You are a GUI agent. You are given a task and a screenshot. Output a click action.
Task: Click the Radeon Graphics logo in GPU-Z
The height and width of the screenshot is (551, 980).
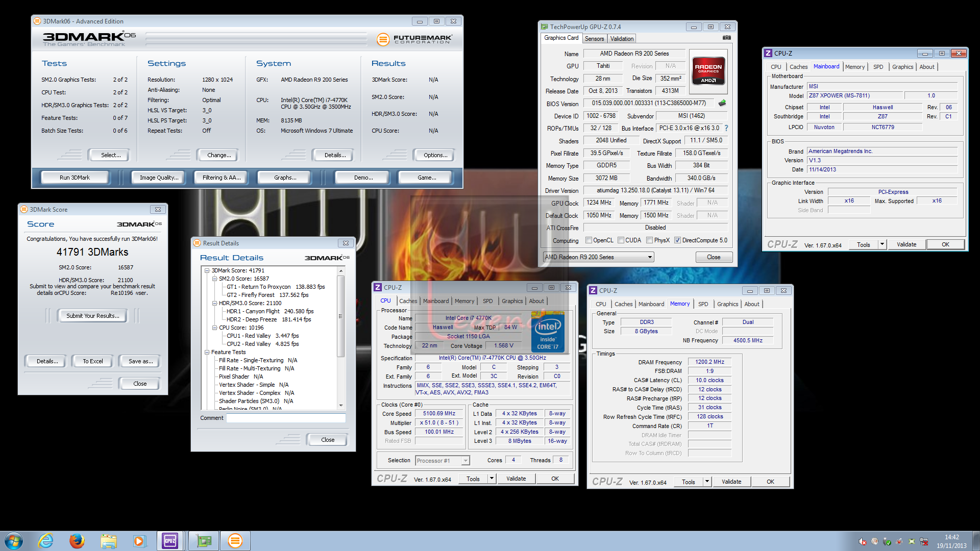tap(708, 70)
